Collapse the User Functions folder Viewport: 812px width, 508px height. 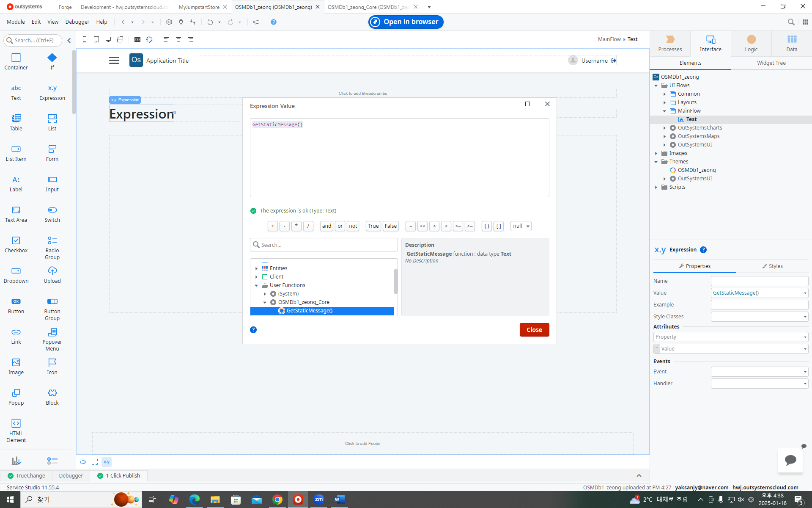click(x=256, y=285)
